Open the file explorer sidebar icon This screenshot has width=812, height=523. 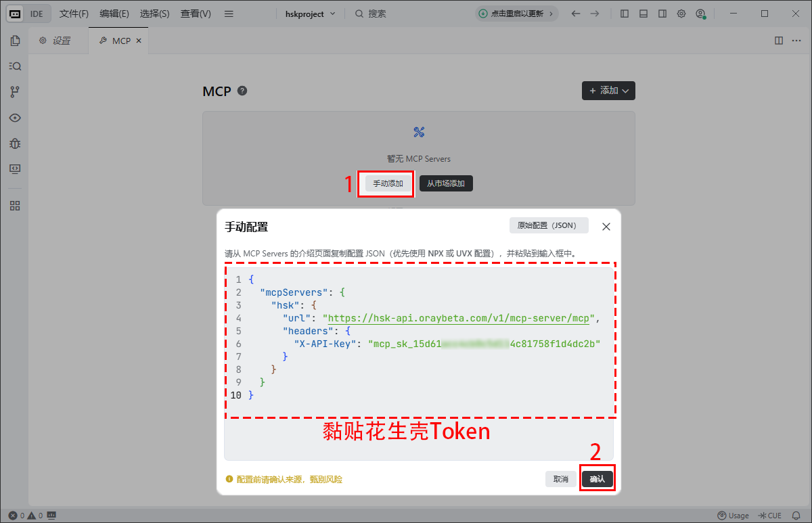[x=15, y=41]
